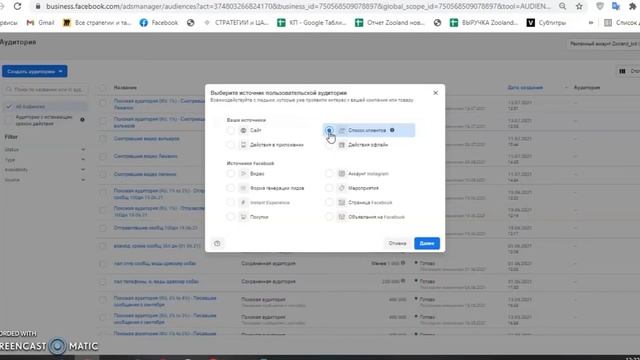Screen dimensions: 640x360
Task: Open the help icon in the dialog footer
Action: pos(217,244)
